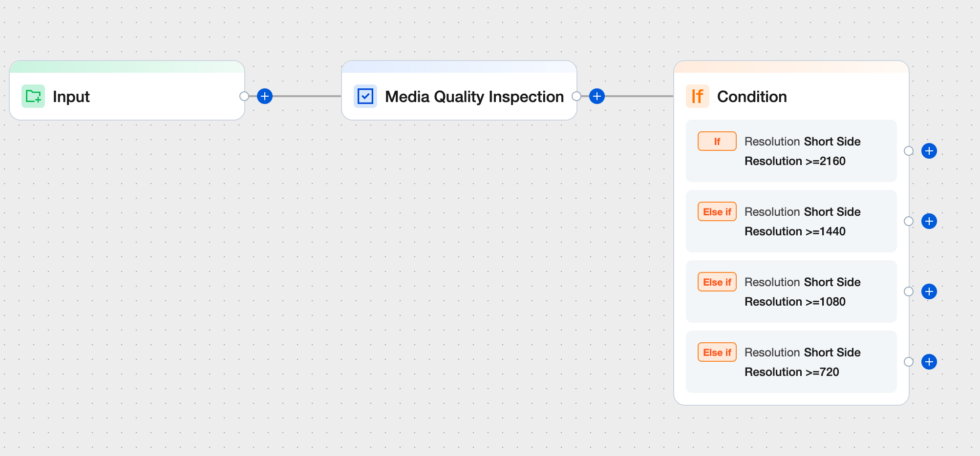Select the Input node title
Screen dimensions: 980x456
tap(71, 97)
